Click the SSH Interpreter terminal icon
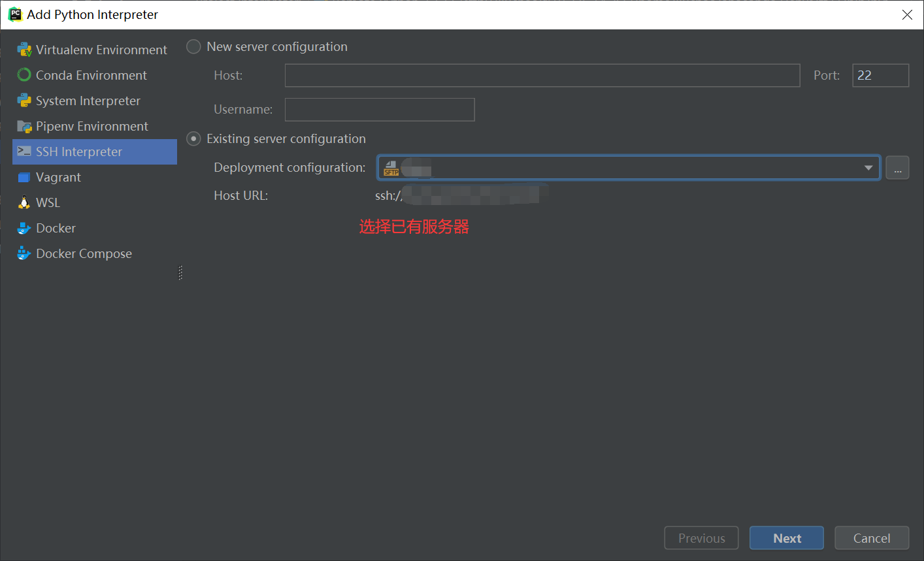The height and width of the screenshot is (561, 924). (24, 152)
